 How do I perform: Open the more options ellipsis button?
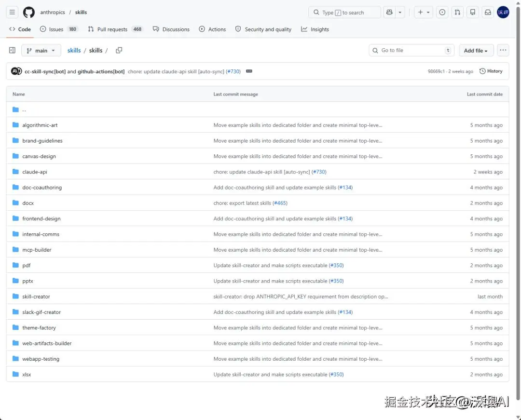pyautogui.click(x=503, y=50)
